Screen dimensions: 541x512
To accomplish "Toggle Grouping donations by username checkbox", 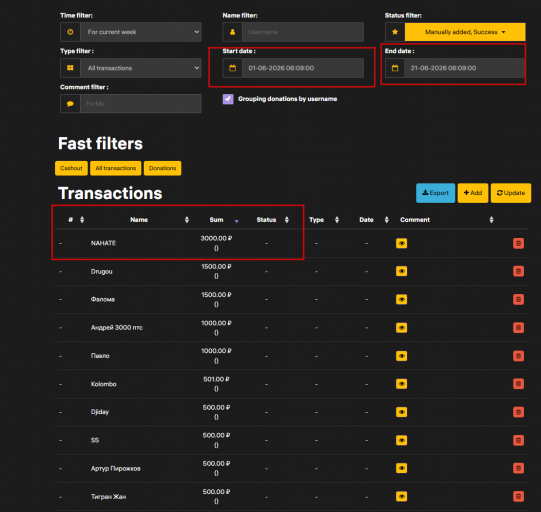I will 228,99.
